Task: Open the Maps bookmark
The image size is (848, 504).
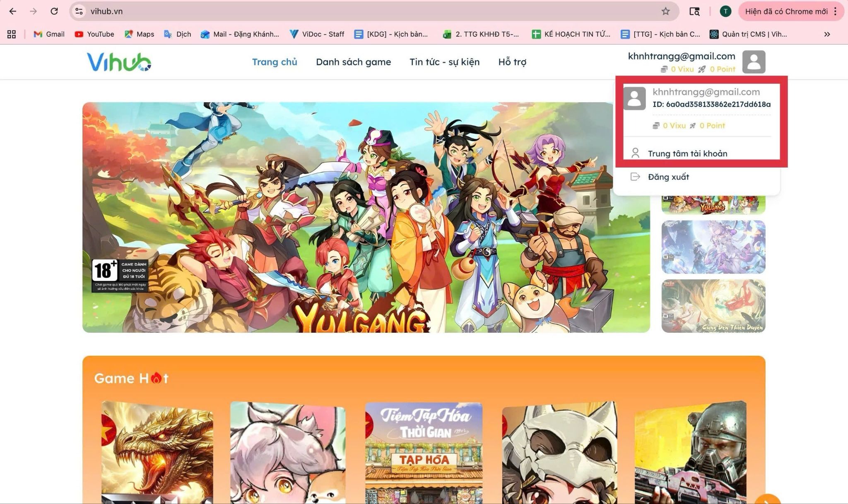Action: coord(140,34)
